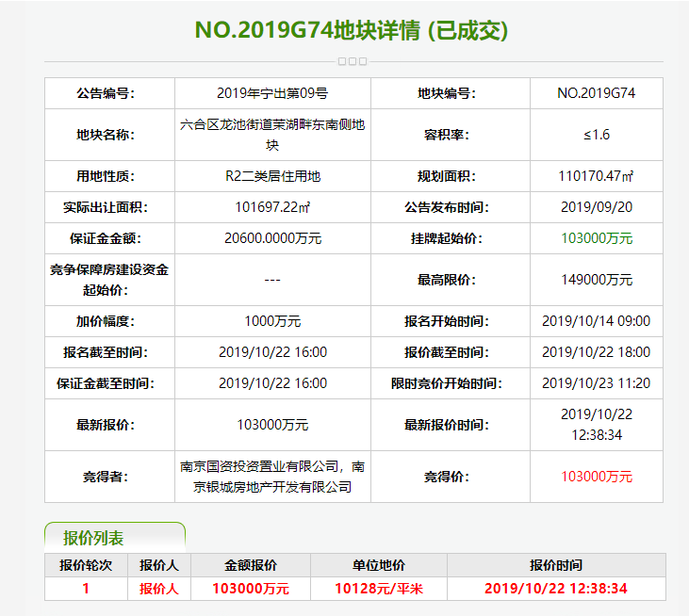The image size is (689, 616).
Task: Select bid deadline 2019/10/22 18:00
Action: click(597, 352)
